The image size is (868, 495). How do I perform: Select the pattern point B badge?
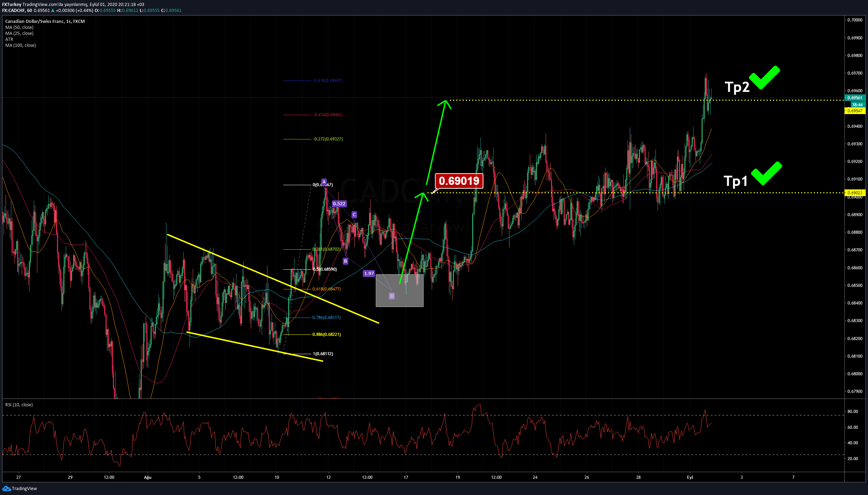(346, 261)
